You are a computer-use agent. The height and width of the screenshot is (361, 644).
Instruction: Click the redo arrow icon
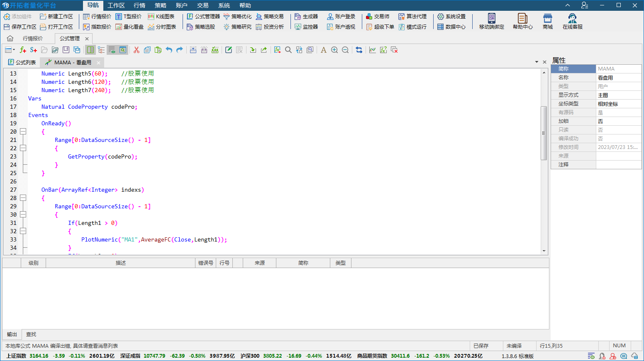tap(180, 50)
